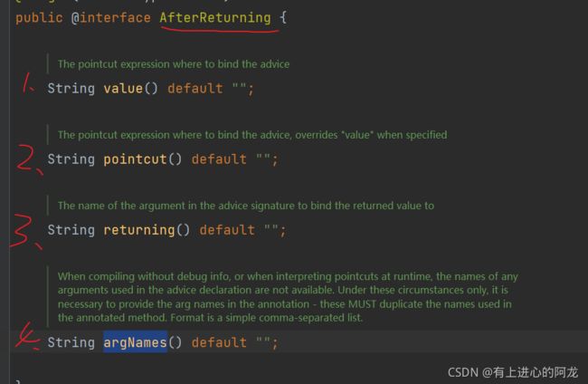
Task: Click the @interface keyword
Action: tap(111, 17)
